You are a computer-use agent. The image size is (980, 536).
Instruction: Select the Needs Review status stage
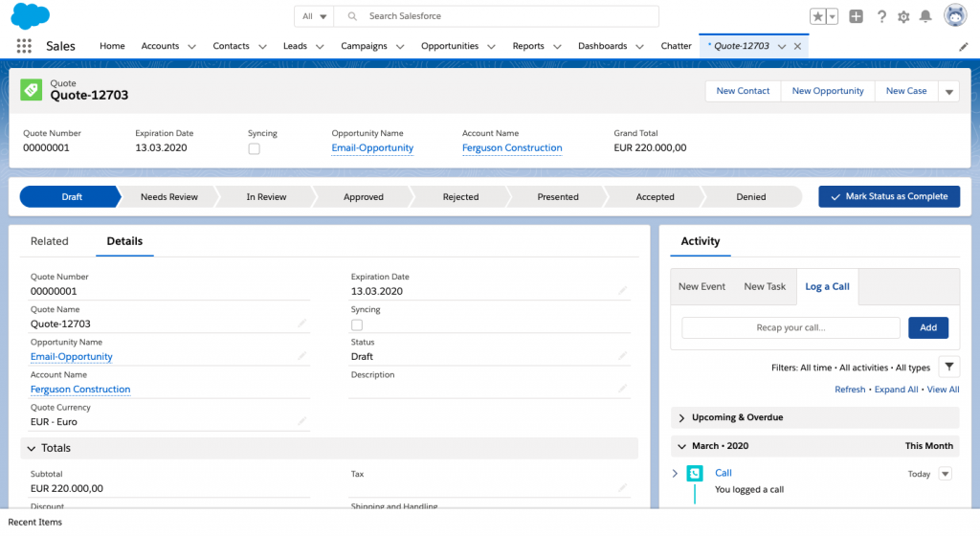click(x=168, y=197)
